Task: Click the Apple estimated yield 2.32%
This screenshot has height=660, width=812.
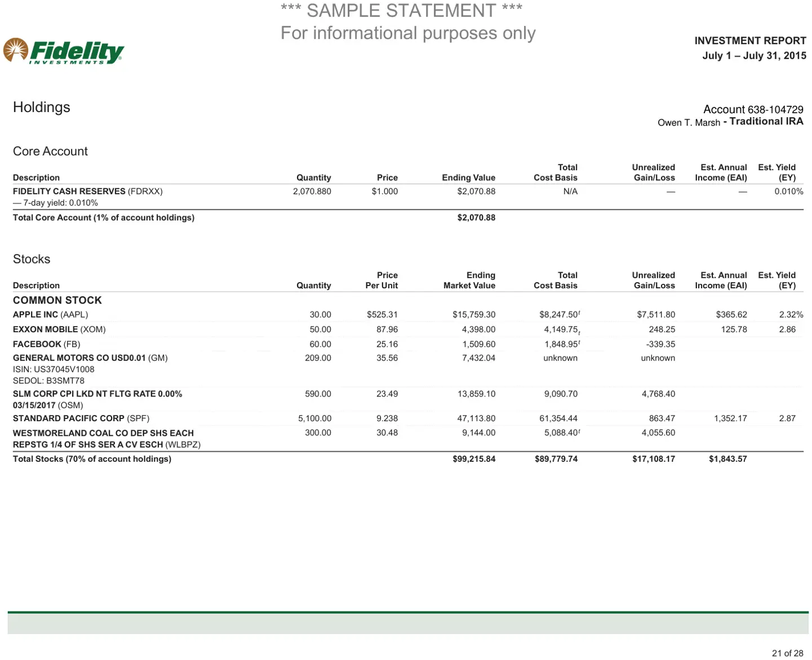Action: pyautogui.click(x=791, y=315)
